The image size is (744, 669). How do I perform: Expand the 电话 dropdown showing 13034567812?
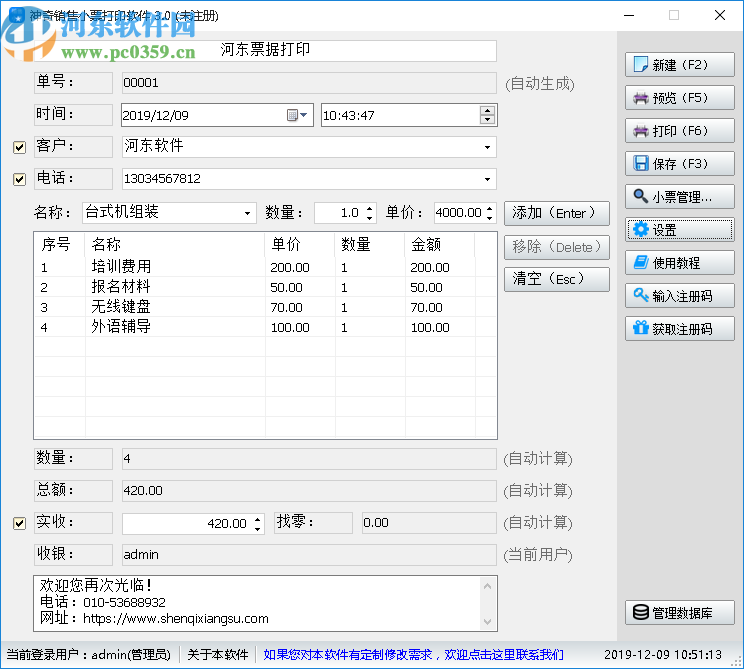tap(487, 179)
